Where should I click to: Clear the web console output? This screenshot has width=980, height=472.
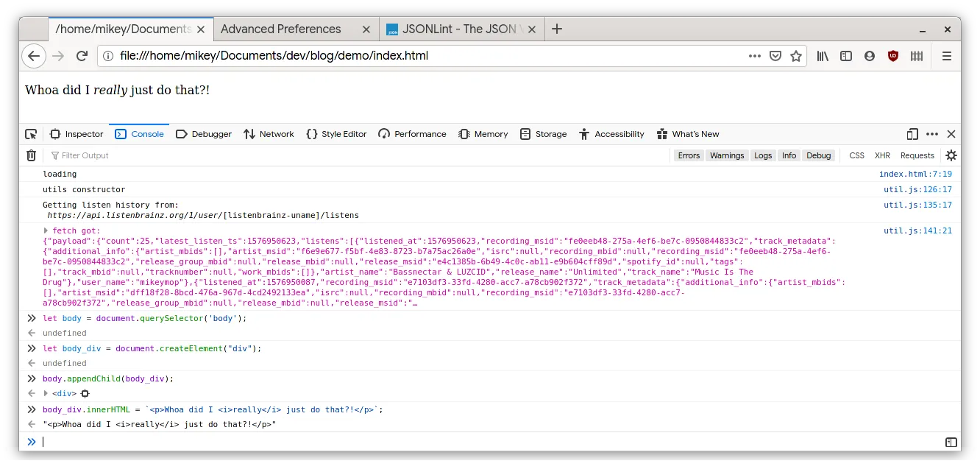32,155
